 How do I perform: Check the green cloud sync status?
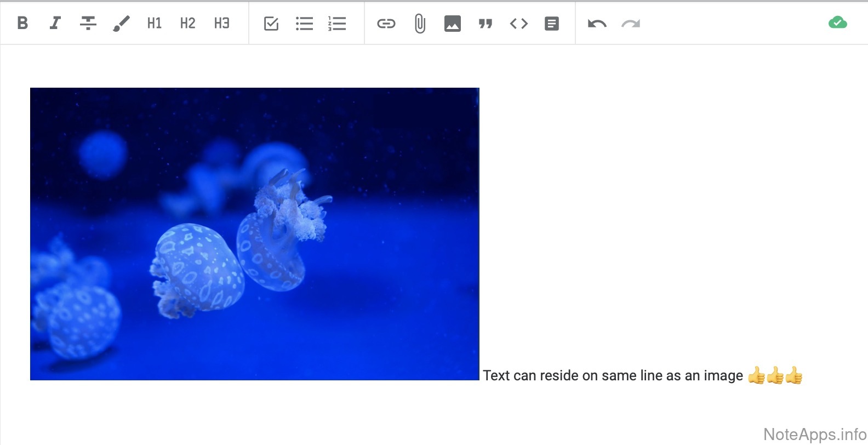pos(837,22)
